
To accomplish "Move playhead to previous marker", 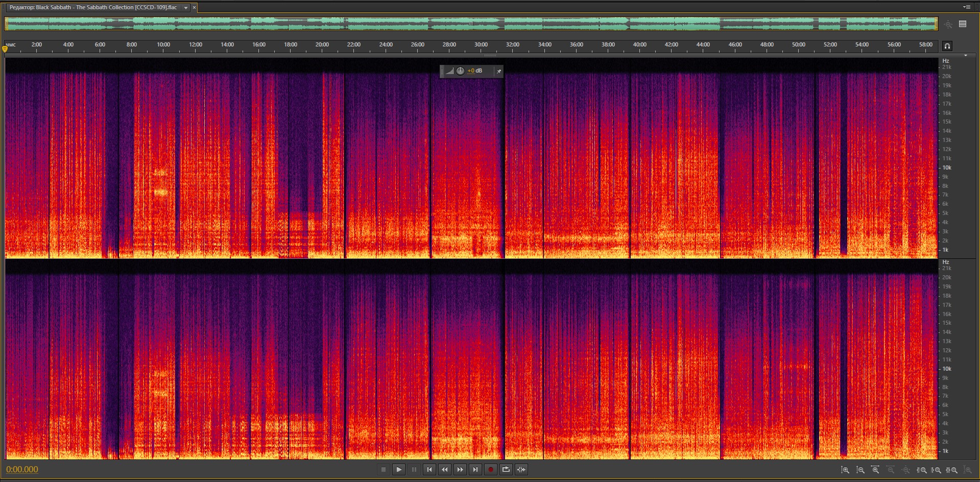I will point(429,470).
